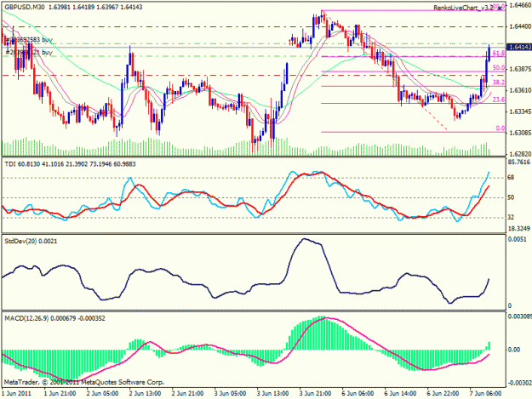This screenshot has width=532, height=399.
Task: Click the 6 Jun 06:00 time label
Action: (x=358, y=394)
